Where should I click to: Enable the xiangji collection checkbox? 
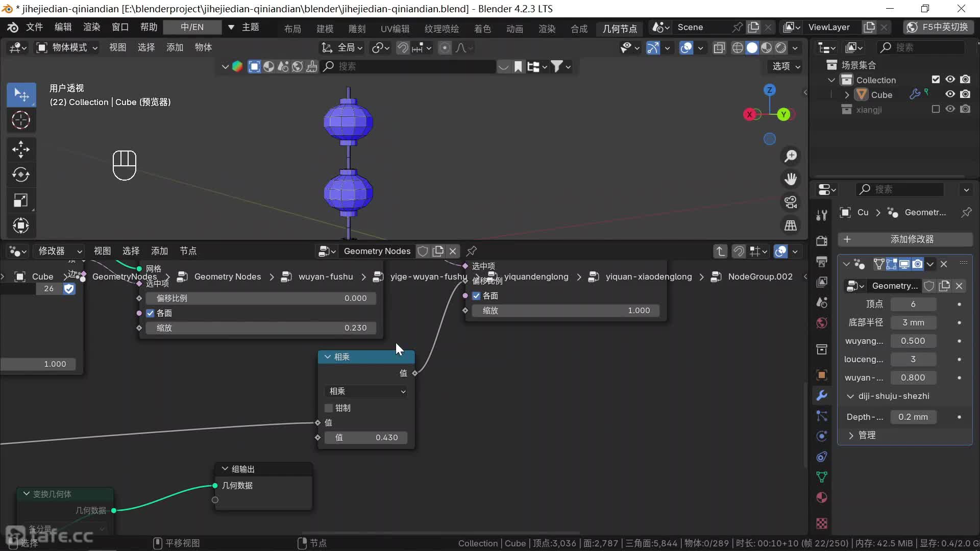[936, 109]
